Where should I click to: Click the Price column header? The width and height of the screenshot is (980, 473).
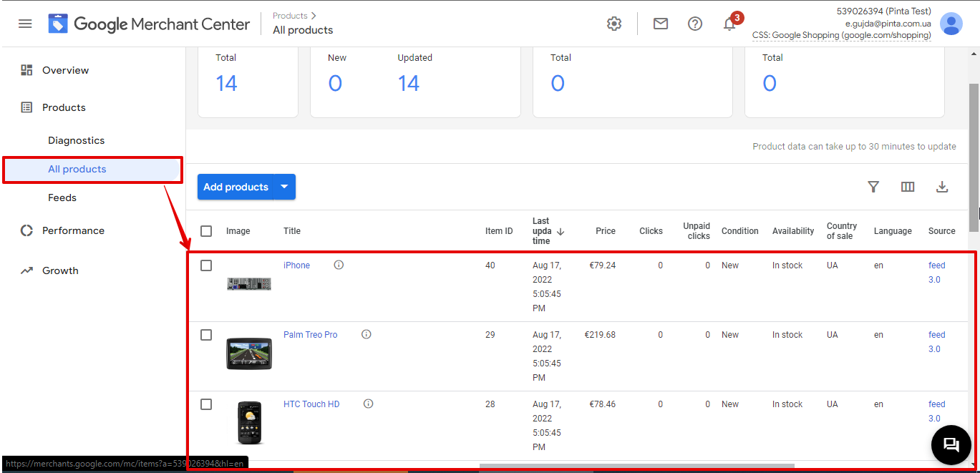[606, 231]
